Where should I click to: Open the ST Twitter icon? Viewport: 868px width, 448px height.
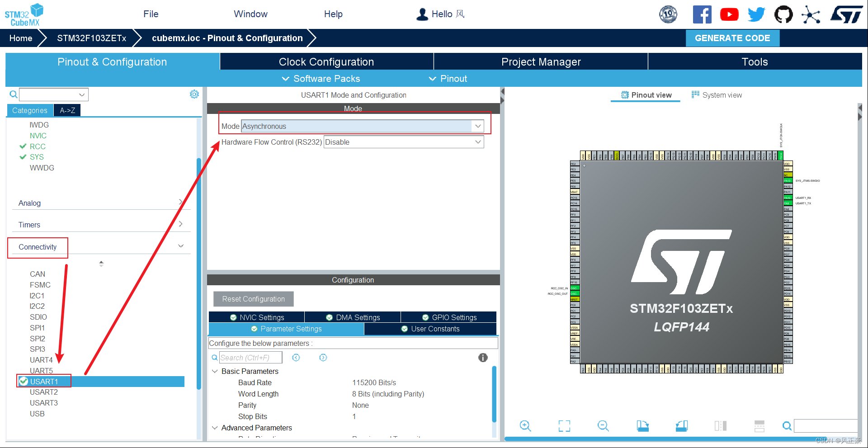coord(756,14)
